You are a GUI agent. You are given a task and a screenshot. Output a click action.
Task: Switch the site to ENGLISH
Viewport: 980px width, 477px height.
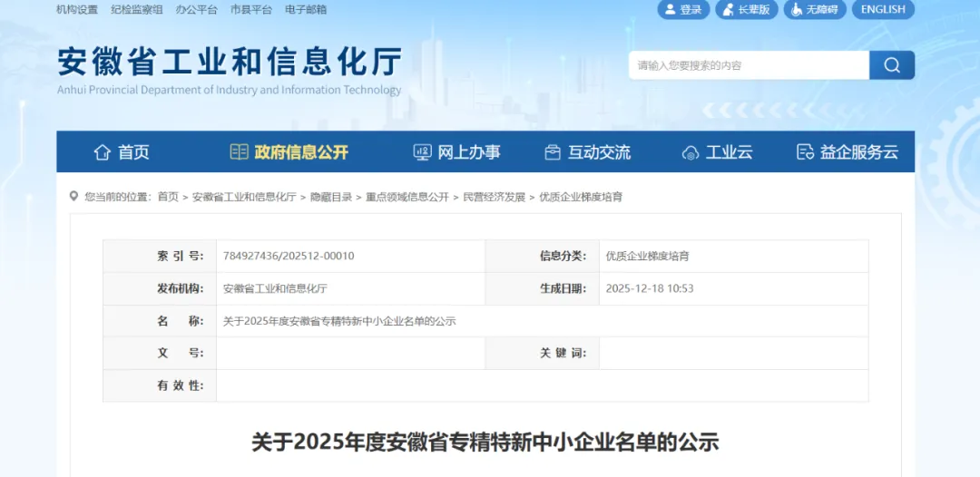pos(882,10)
